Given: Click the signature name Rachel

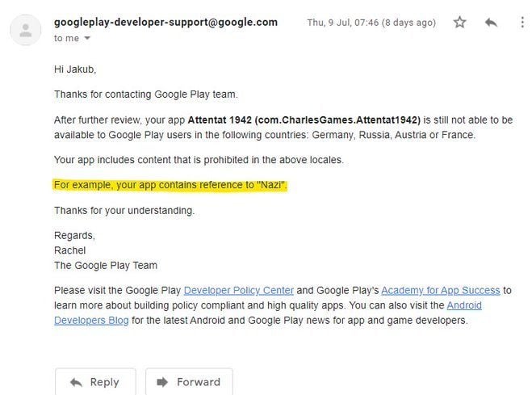Looking at the screenshot, I should [x=70, y=250].
